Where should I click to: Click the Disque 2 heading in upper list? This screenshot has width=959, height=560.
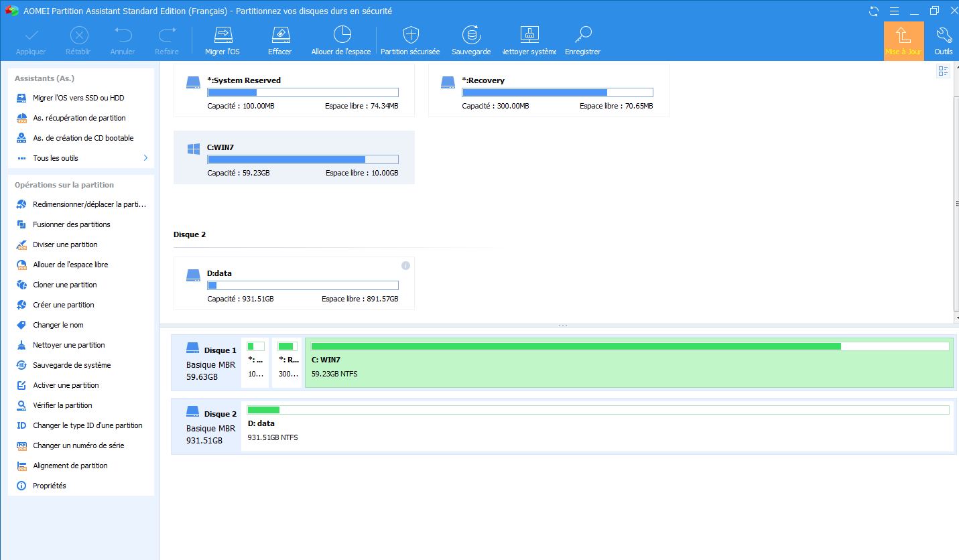(190, 234)
